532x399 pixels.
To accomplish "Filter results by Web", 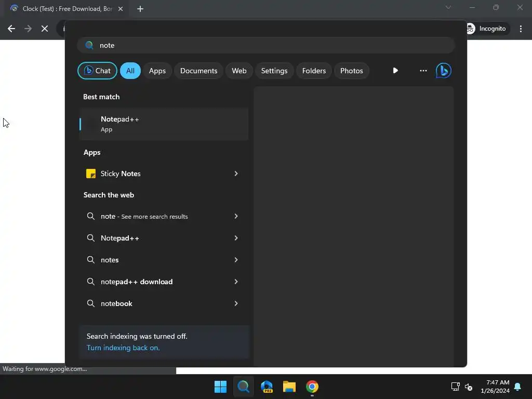I will [239, 71].
